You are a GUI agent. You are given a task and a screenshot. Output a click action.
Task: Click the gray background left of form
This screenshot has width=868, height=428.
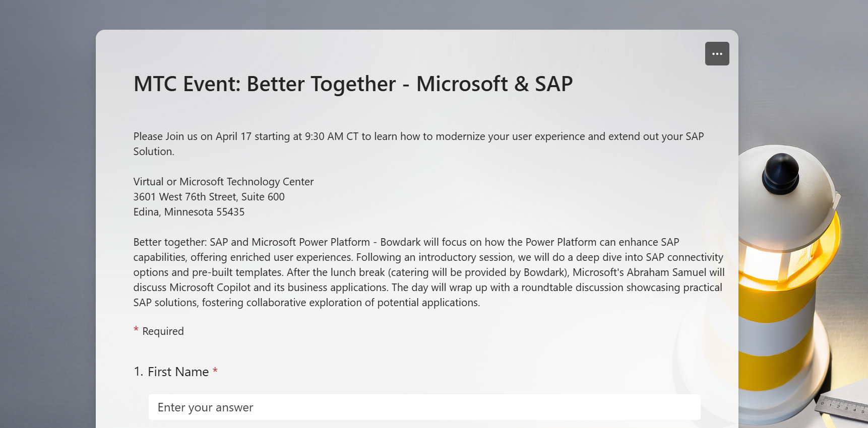45,201
